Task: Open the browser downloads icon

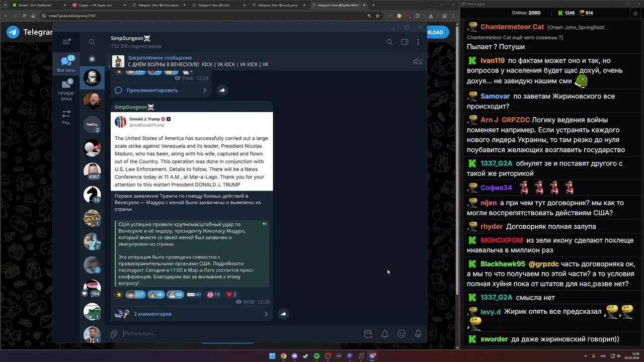Action: pyautogui.click(x=431, y=16)
